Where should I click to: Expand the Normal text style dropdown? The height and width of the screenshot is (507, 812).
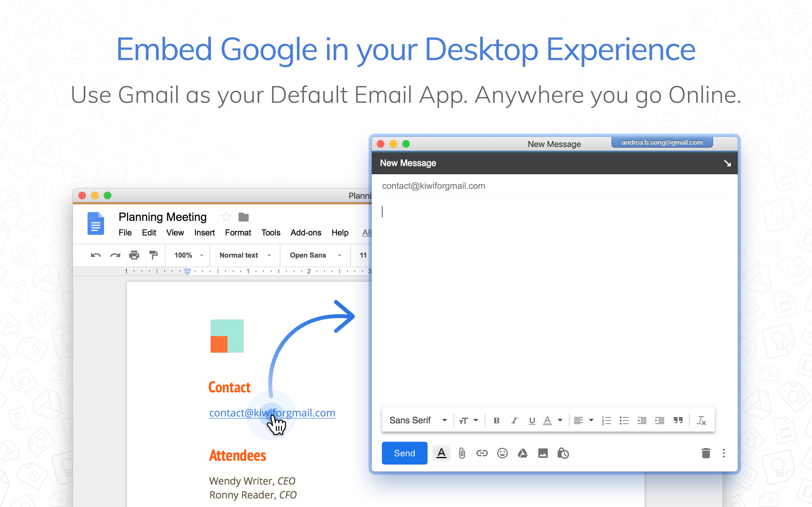(245, 255)
